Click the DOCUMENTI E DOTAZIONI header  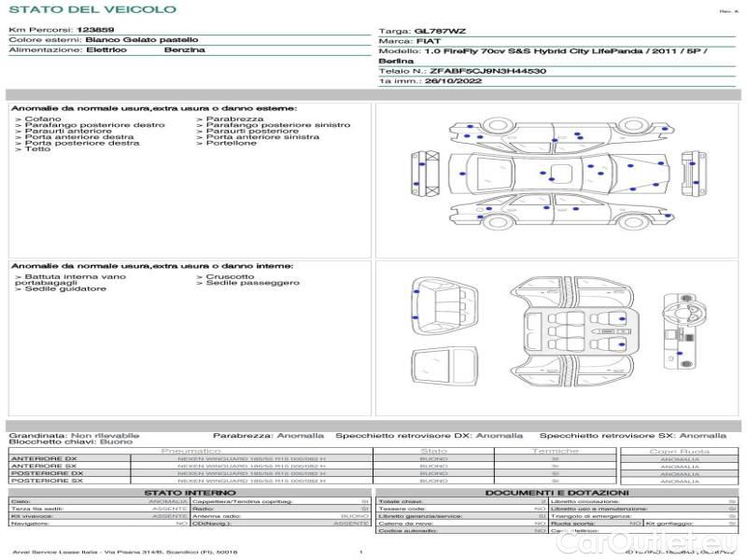557,493
